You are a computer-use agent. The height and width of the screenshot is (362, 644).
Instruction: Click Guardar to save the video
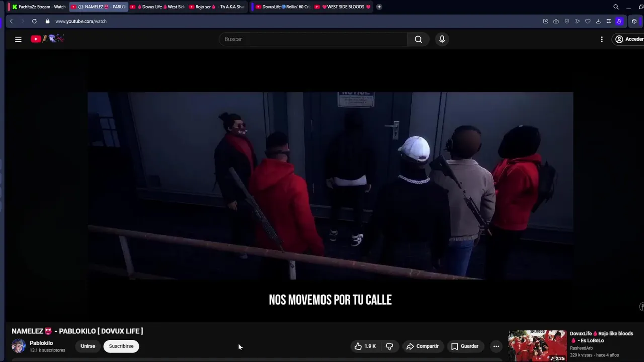(x=465, y=346)
